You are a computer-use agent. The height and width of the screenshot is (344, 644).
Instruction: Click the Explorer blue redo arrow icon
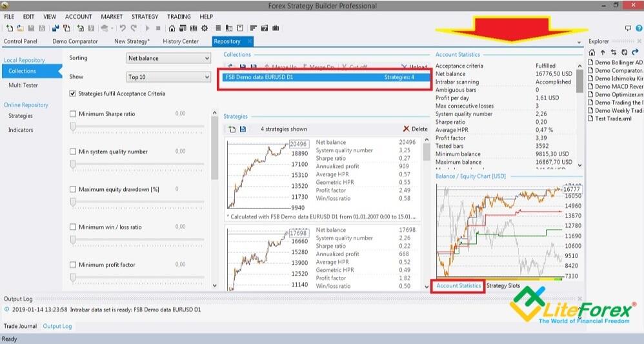(x=635, y=52)
